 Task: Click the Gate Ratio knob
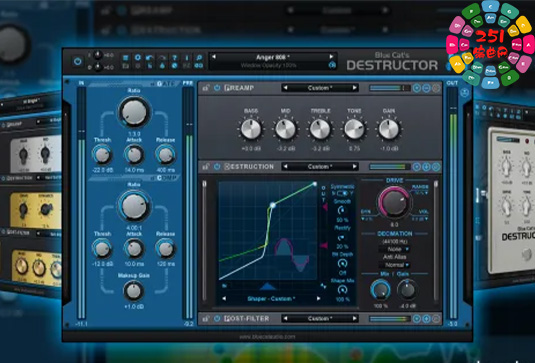coord(134,112)
